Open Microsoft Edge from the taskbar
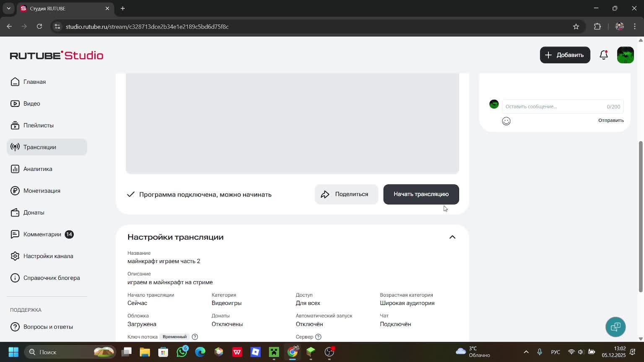The height and width of the screenshot is (362, 644). pos(200,352)
